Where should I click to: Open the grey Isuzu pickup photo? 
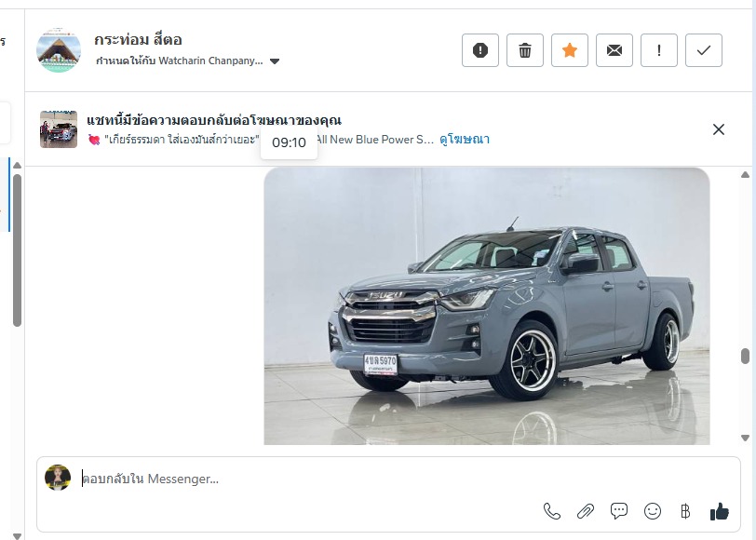[x=487, y=306]
